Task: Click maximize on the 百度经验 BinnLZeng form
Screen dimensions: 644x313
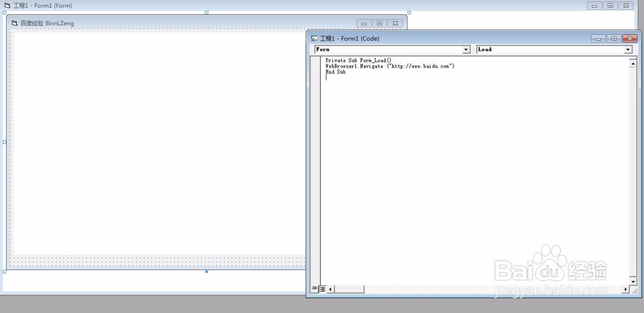Action: tap(379, 23)
